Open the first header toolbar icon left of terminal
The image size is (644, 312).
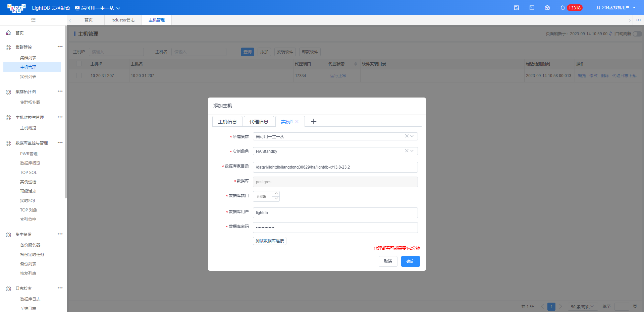[517, 8]
